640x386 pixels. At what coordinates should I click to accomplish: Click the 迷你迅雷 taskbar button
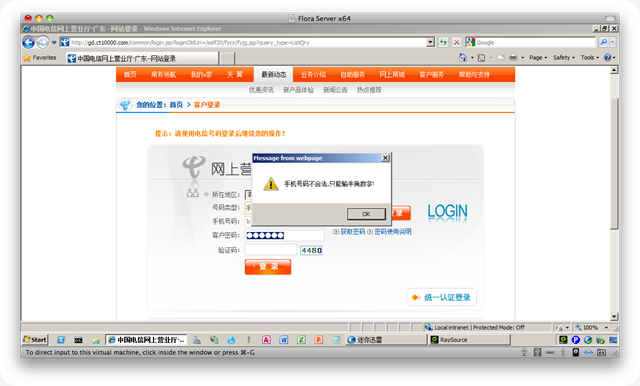[386, 340]
